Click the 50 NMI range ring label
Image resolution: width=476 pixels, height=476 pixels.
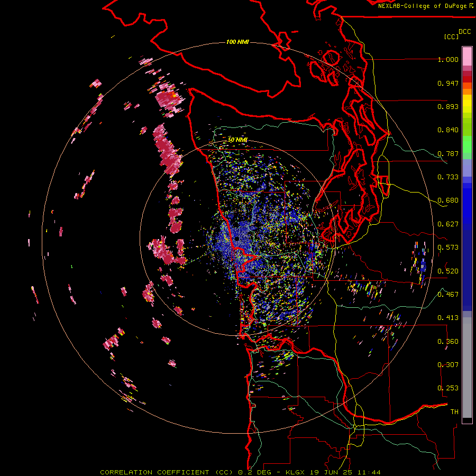point(237,140)
